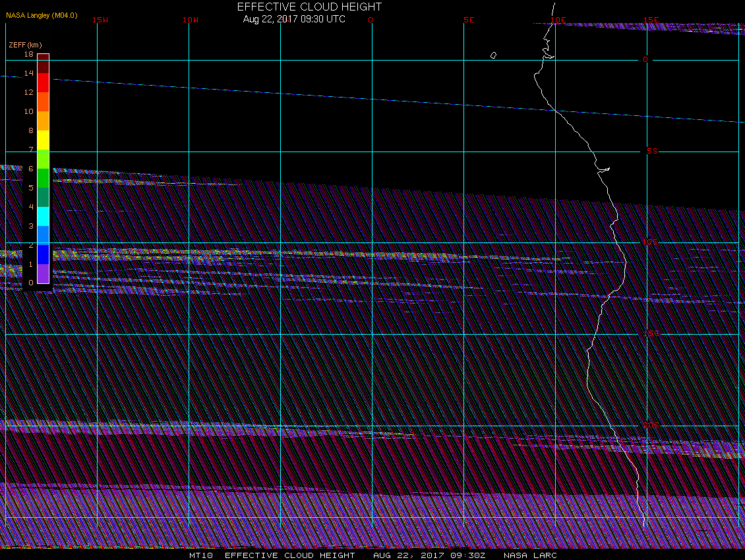Image resolution: width=745 pixels, height=560 pixels.
Task: Click 'EFFECTIVE CLOUD HEIGHT' in bottom caption
Action: pos(290,555)
